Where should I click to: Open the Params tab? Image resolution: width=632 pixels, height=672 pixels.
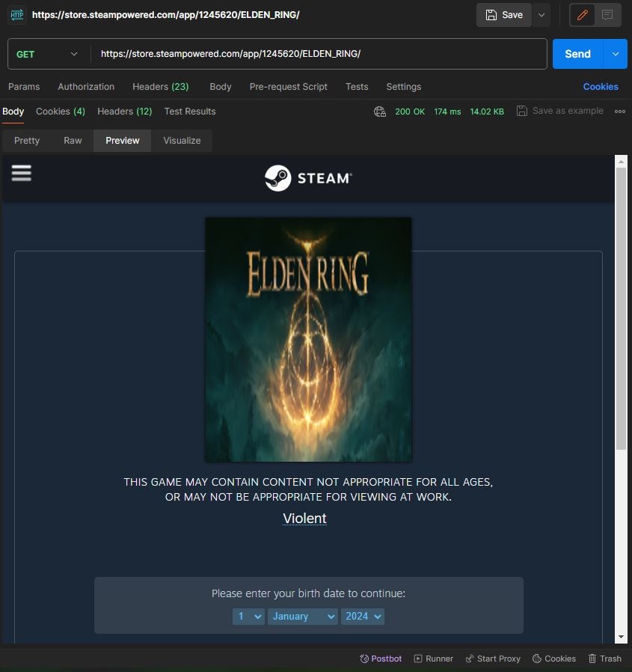coord(24,87)
